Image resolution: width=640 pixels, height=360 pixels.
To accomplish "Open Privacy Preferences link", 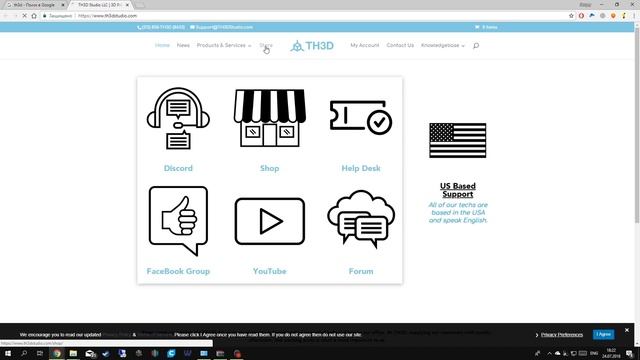I will 562,335.
